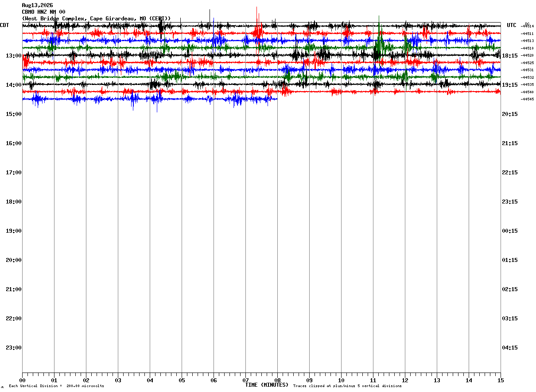536x392 pixels.
Task: Click the 22:00 CDT hour label
Action: coord(14,319)
